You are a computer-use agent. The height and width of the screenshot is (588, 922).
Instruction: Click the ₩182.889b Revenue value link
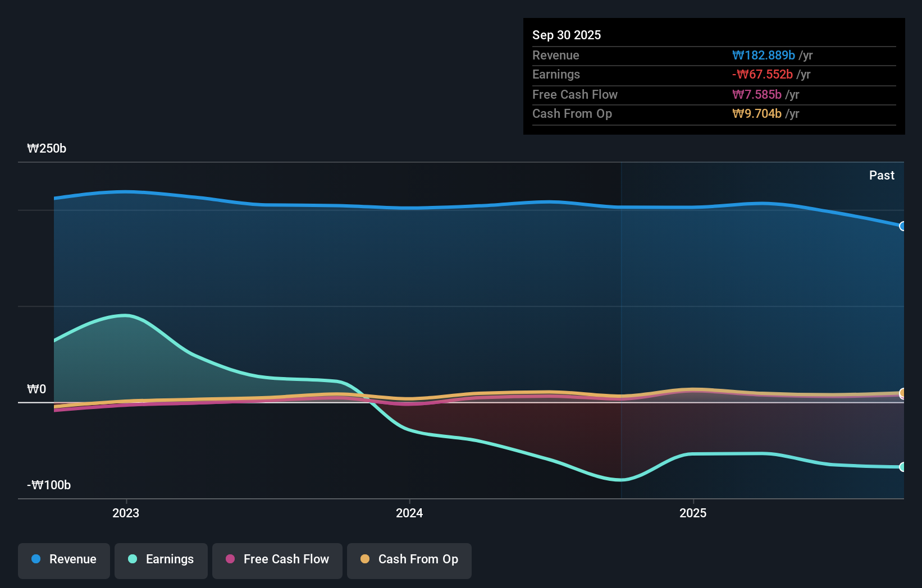pos(764,55)
